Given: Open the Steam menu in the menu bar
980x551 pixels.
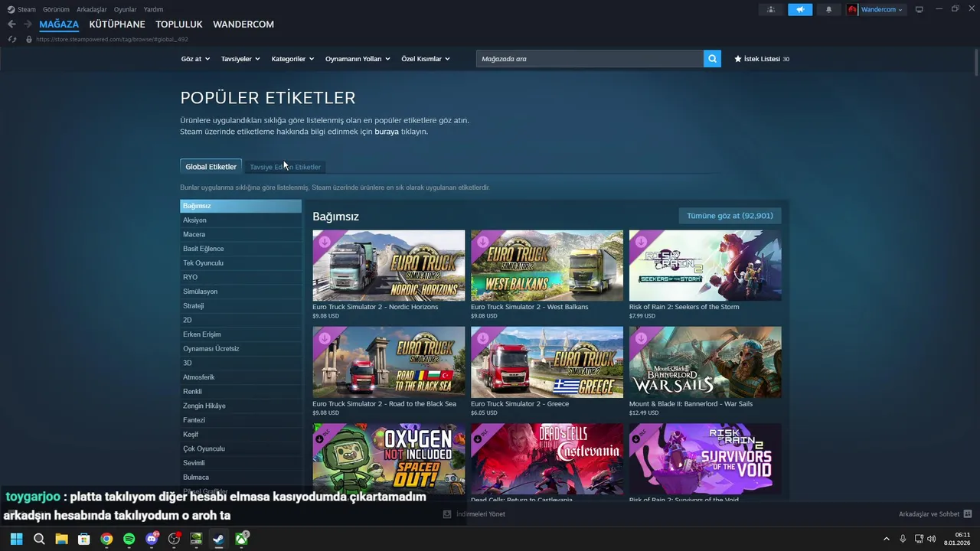Looking at the screenshot, I should [x=27, y=9].
